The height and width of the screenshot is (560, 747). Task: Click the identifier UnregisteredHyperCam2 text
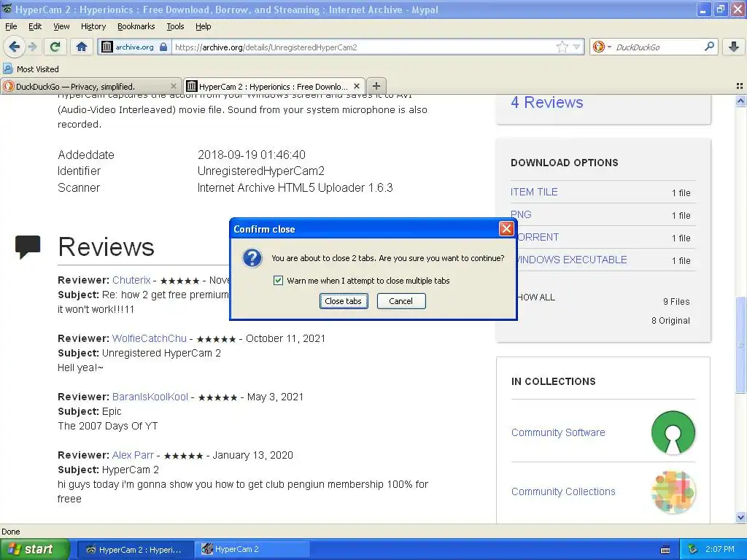(x=260, y=171)
